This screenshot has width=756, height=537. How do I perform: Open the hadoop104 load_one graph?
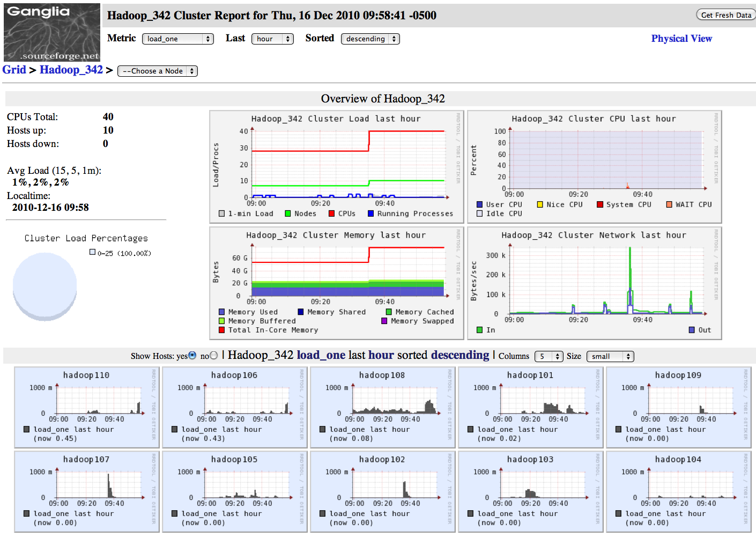click(x=679, y=491)
